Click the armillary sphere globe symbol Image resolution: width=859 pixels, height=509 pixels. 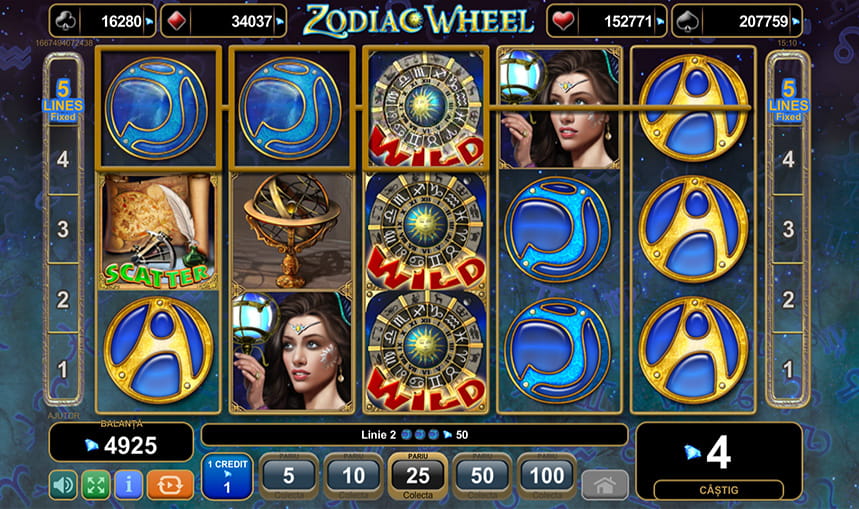(291, 231)
